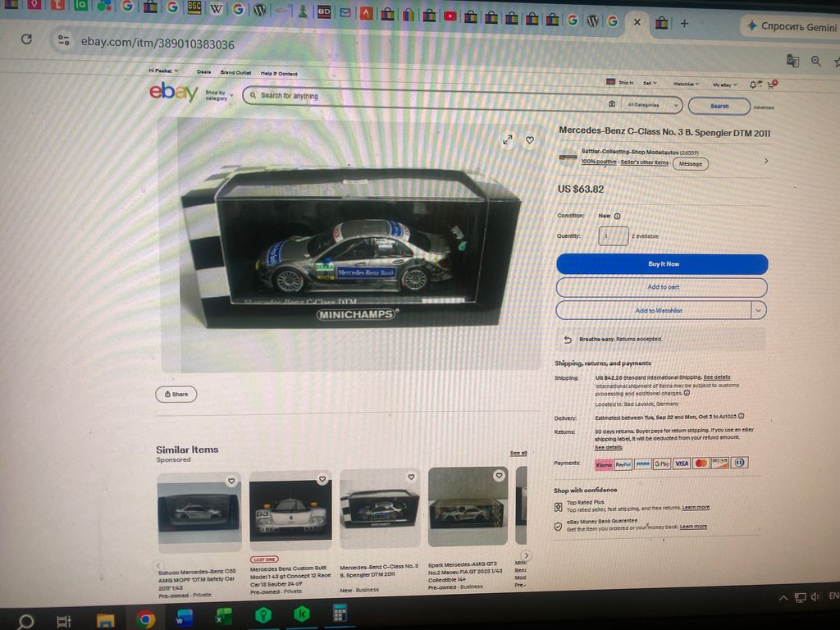Reload the page with the refresh icon
840x630 pixels.
26,39
